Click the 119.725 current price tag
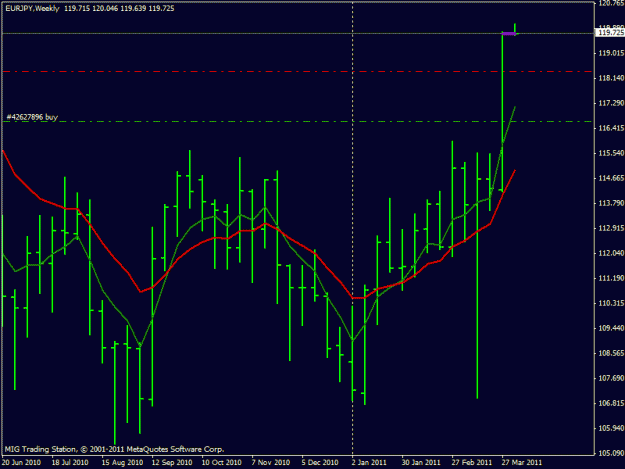 [x=610, y=33]
